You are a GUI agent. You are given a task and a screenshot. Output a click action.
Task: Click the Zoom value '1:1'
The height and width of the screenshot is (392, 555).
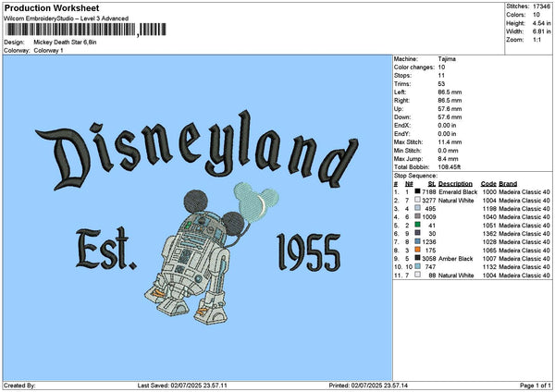coord(536,40)
